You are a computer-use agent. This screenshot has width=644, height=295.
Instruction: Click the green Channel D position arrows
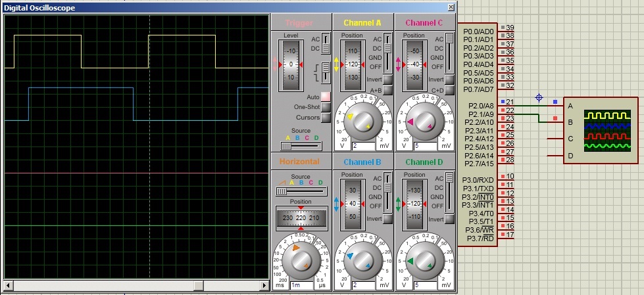point(398,204)
